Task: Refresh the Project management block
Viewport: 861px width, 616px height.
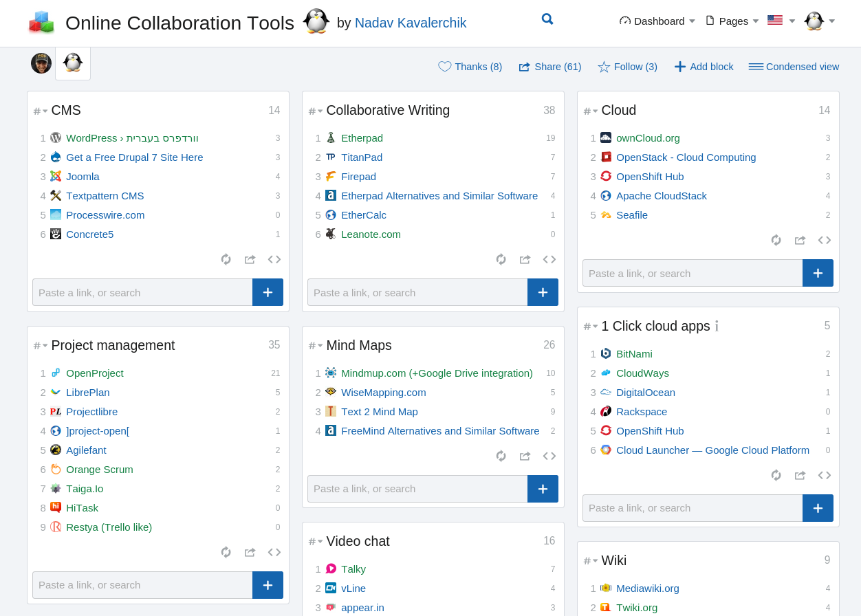Action: (226, 552)
